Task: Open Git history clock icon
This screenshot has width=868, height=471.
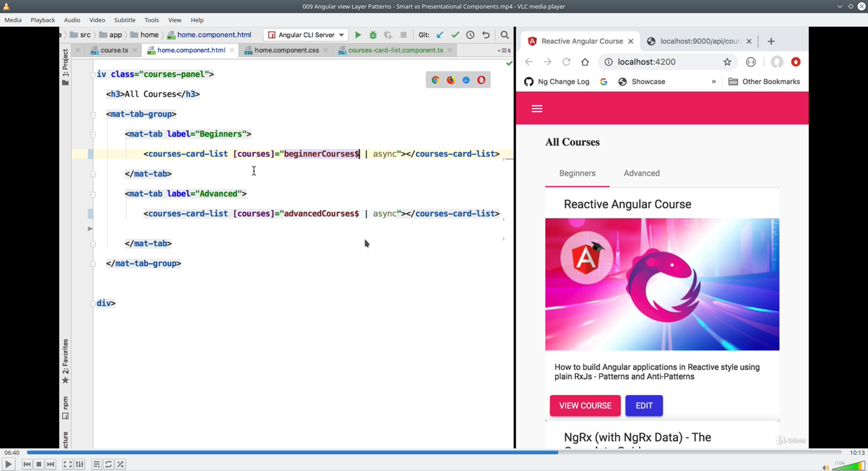Action: [470, 35]
